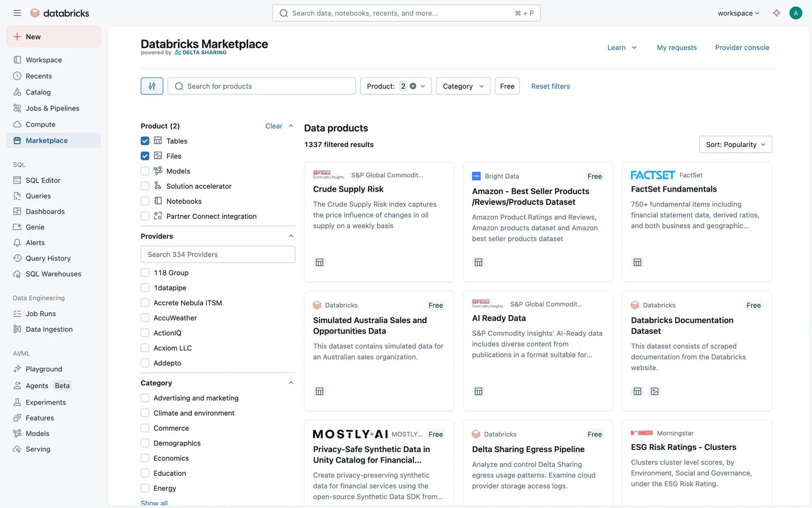Click the files icon on Databricks Documentation Dataset
This screenshot has width=812, height=508.
point(655,392)
